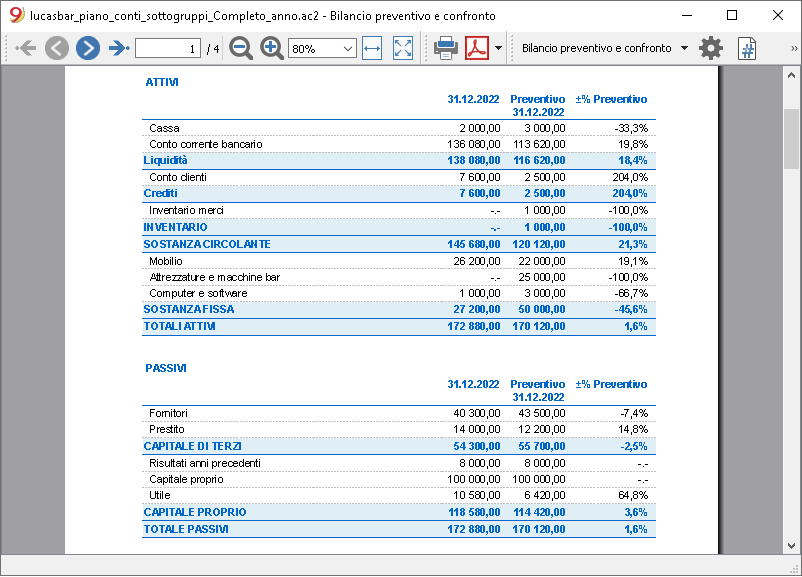Click the value 55 700,00

coord(542,446)
